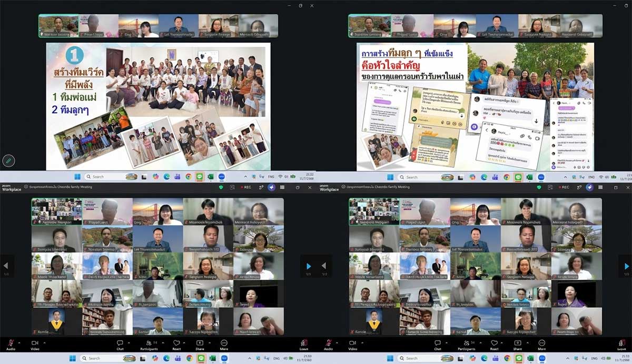632x364 pixels.
Task: Expand video options caret in lower-right Zoom window
Action: tap(362, 342)
